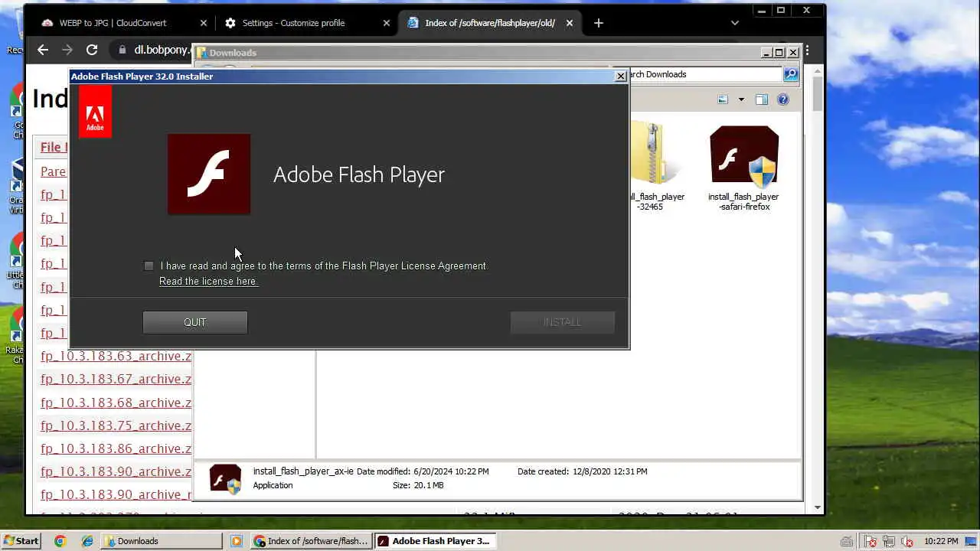The height and width of the screenshot is (551, 980).
Task: Open fp_10.3.183.86_archive link
Action: [116, 448]
